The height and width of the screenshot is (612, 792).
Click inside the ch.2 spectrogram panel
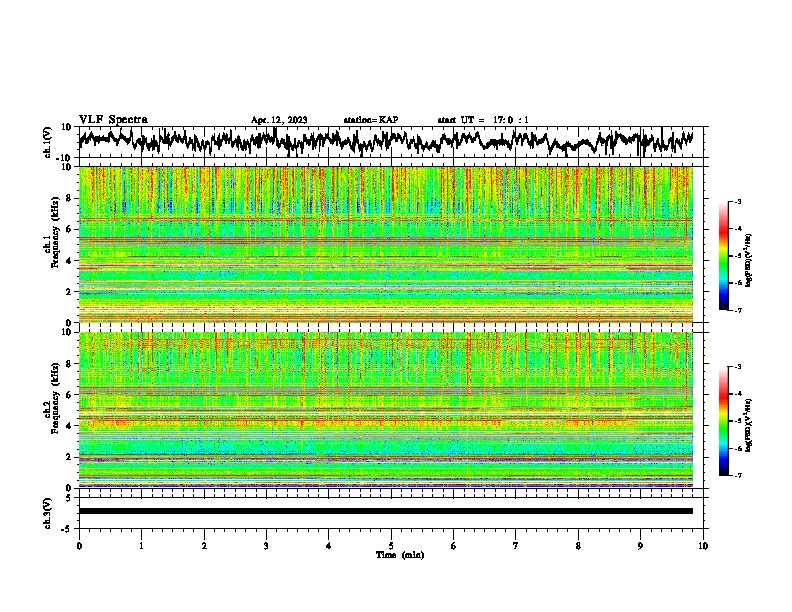coord(386,410)
